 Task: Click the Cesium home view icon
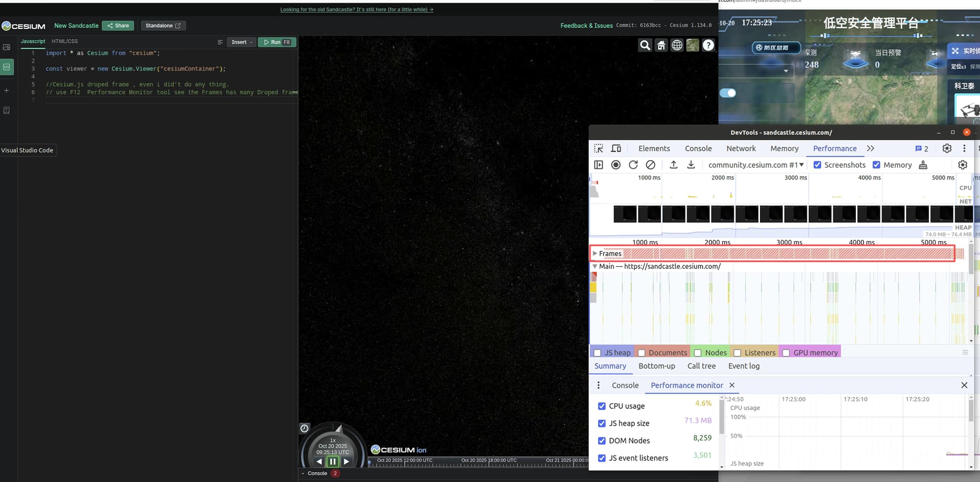point(661,45)
